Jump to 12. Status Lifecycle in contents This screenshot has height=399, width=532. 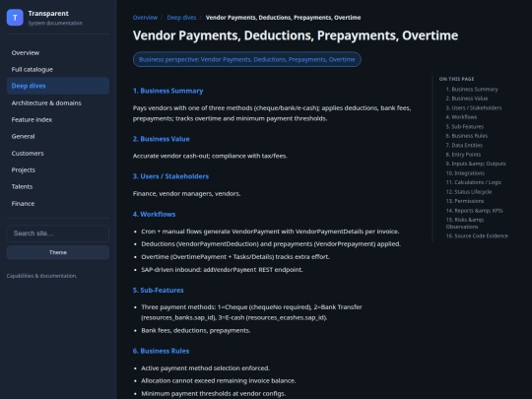pyautogui.click(x=469, y=192)
